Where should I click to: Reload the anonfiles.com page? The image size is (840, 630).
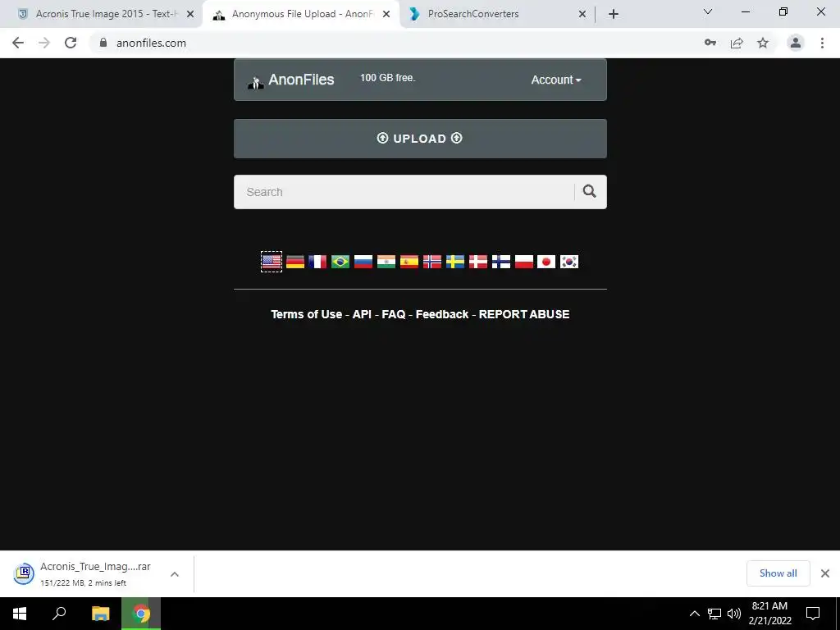pyautogui.click(x=71, y=43)
